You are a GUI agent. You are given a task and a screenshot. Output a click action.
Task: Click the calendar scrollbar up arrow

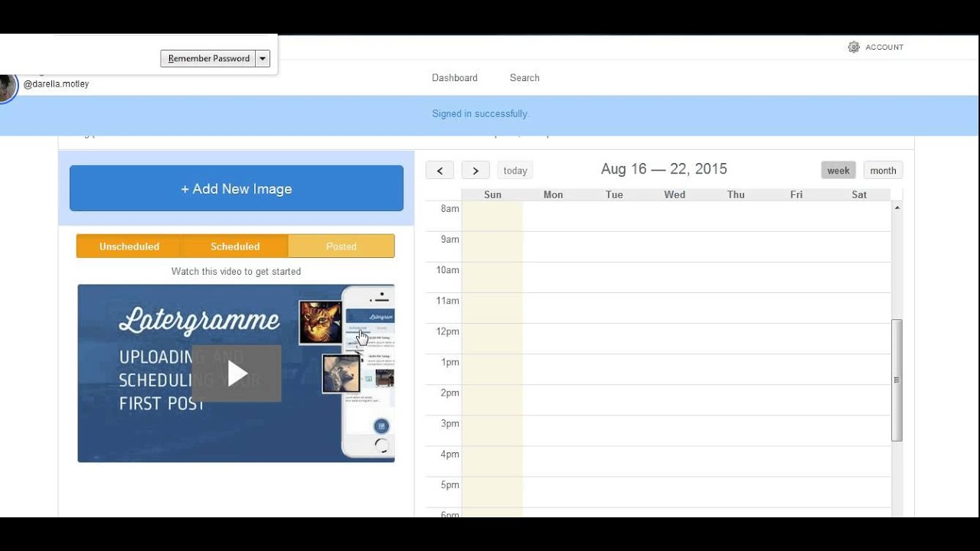point(897,207)
